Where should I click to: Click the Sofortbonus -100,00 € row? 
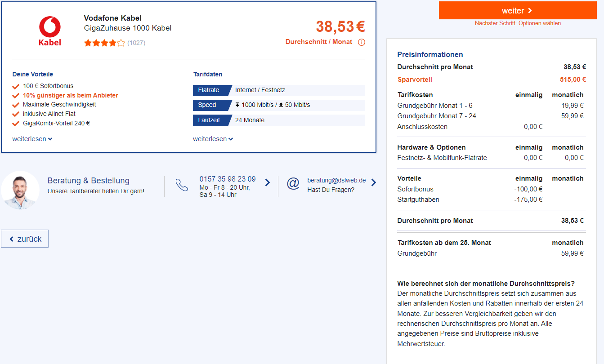click(x=491, y=189)
